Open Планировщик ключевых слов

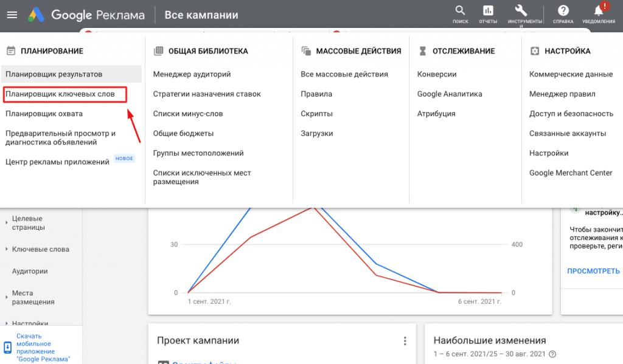click(x=60, y=94)
